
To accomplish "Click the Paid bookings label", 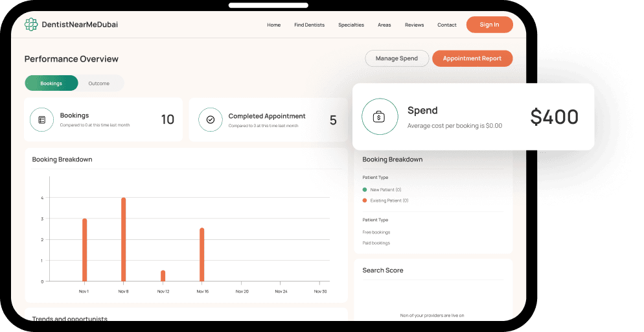I will tap(376, 243).
